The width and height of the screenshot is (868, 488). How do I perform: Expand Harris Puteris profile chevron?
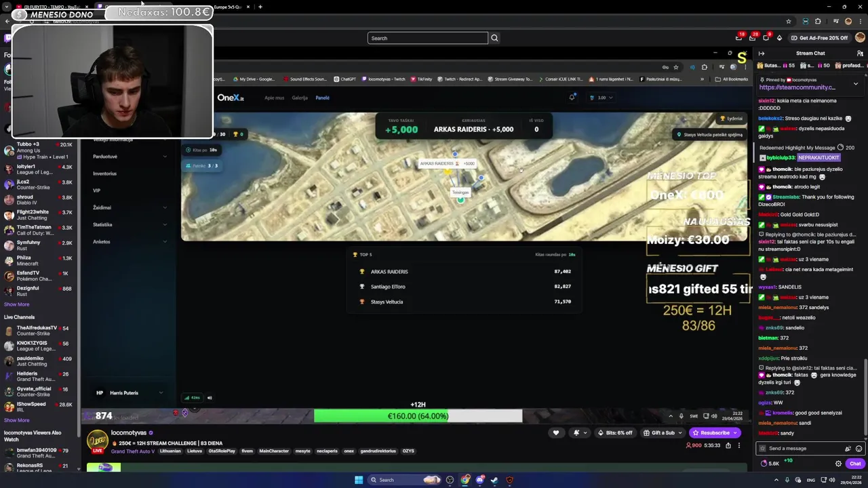(x=161, y=392)
